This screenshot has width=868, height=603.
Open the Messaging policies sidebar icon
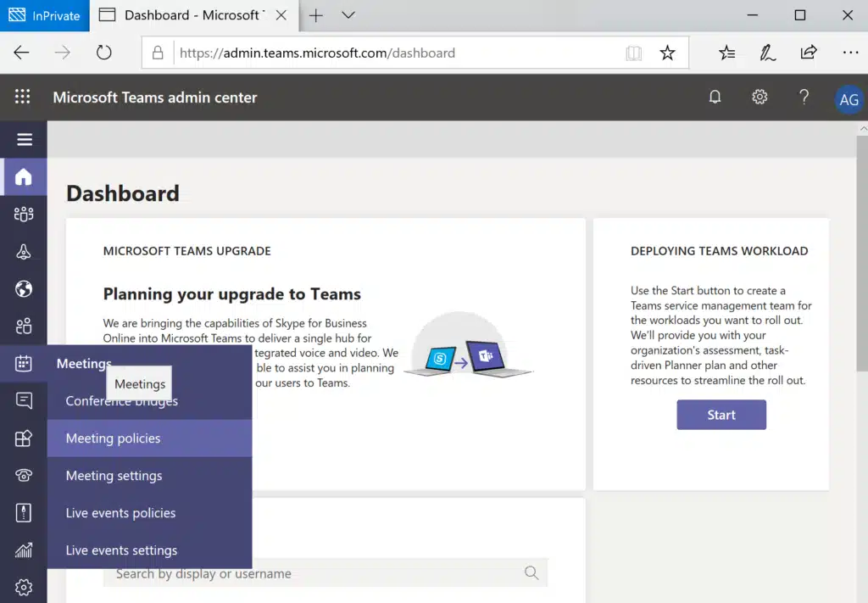point(24,400)
